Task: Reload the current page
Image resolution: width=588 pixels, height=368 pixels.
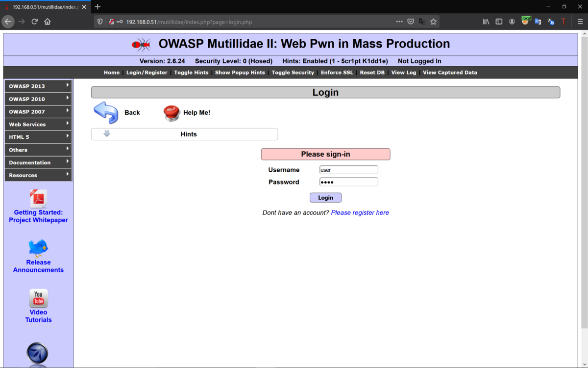Action: click(34, 22)
